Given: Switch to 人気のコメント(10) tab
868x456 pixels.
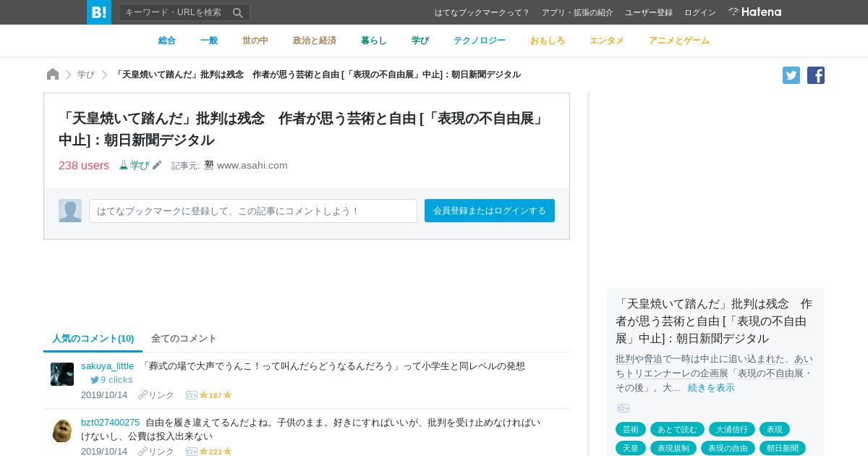Looking at the screenshot, I should point(93,338).
